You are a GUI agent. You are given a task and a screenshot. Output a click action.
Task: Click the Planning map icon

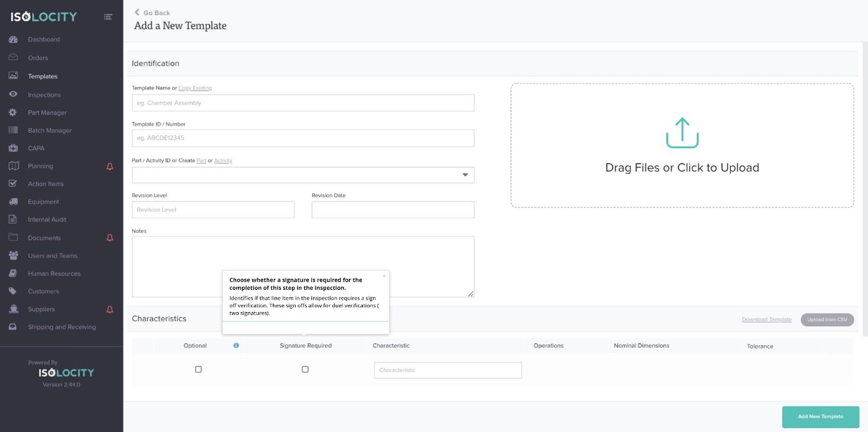[13, 166]
